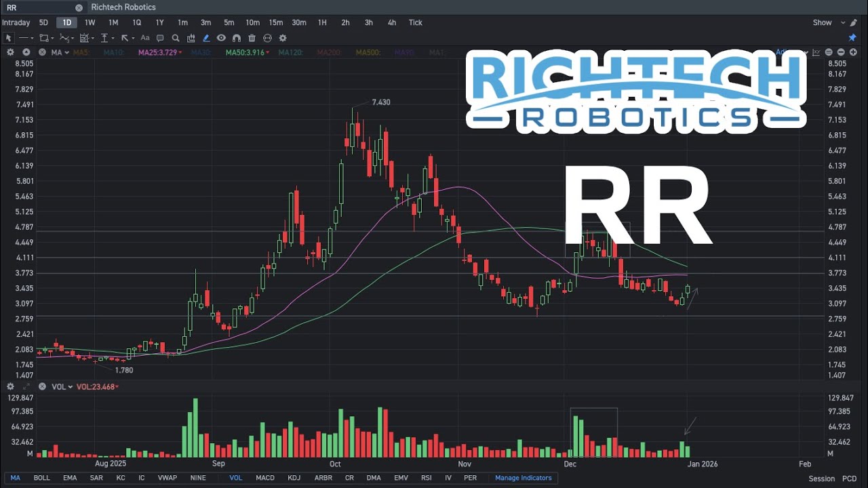This screenshot has width=868, height=488.
Task: Select the trend line drawing tool
Action: (x=24, y=38)
